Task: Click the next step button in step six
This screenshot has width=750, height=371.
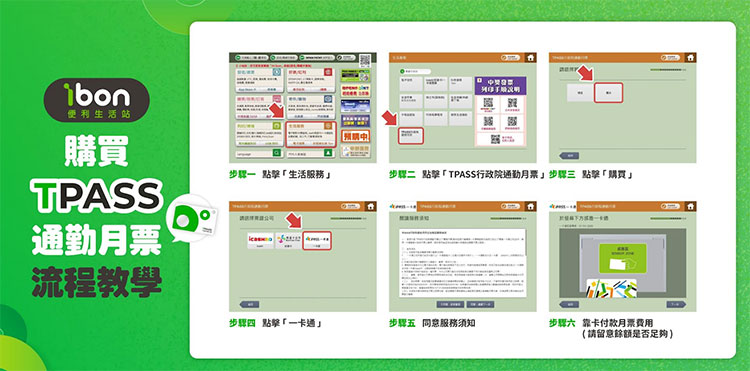Action: coord(676,304)
